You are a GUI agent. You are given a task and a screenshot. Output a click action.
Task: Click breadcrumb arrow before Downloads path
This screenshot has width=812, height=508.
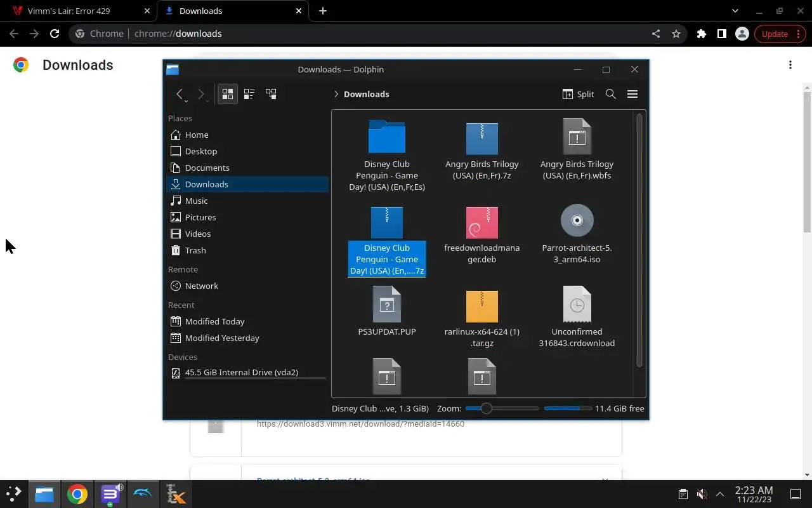[x=336, y=94]
